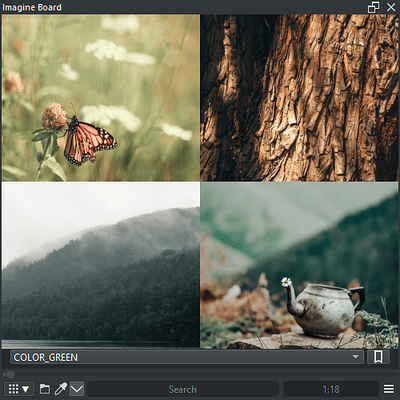Select the eyedropper color picker tool
Image resolution: width=400 pixels, height=400 pixels.
(x=61, y=389)
